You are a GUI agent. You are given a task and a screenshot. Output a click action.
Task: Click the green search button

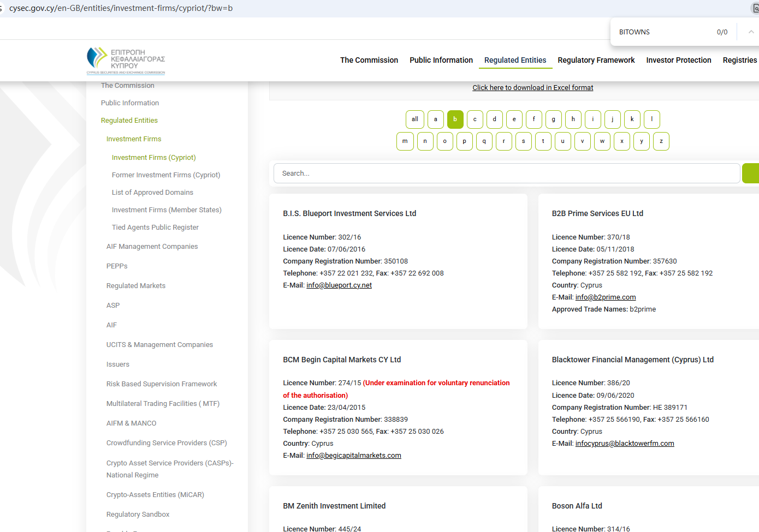tap(750, 174)
